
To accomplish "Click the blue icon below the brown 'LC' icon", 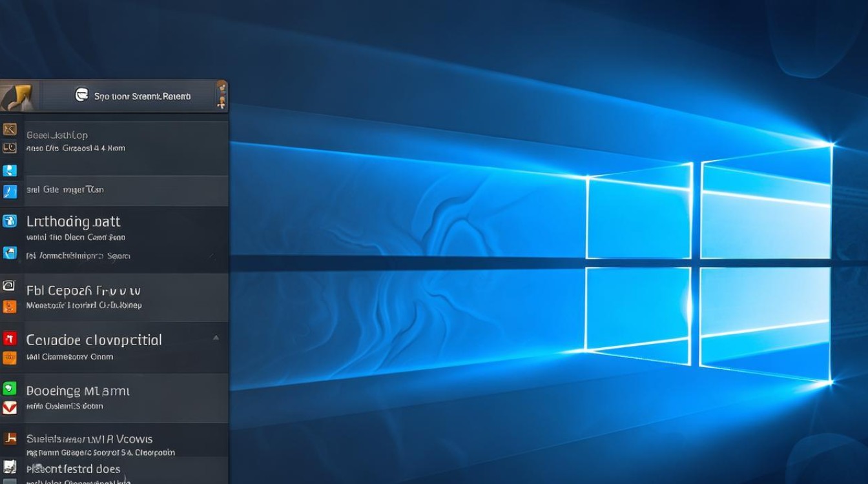I will (9, 170).
